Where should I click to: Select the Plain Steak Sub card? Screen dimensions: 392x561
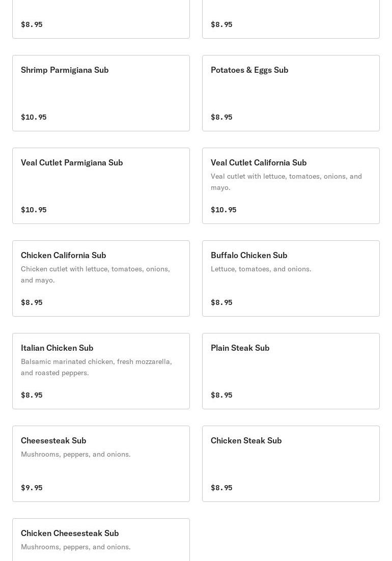pos(291,371)
